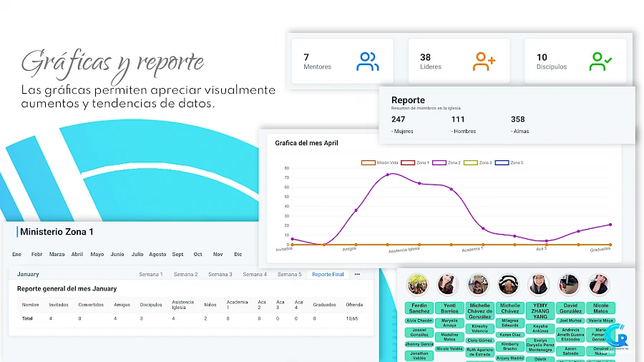Image resolution: width=644 pixels, height=362 pixels.
Task: Select the Alvis Chacón member chip
Action: (419, 321)
